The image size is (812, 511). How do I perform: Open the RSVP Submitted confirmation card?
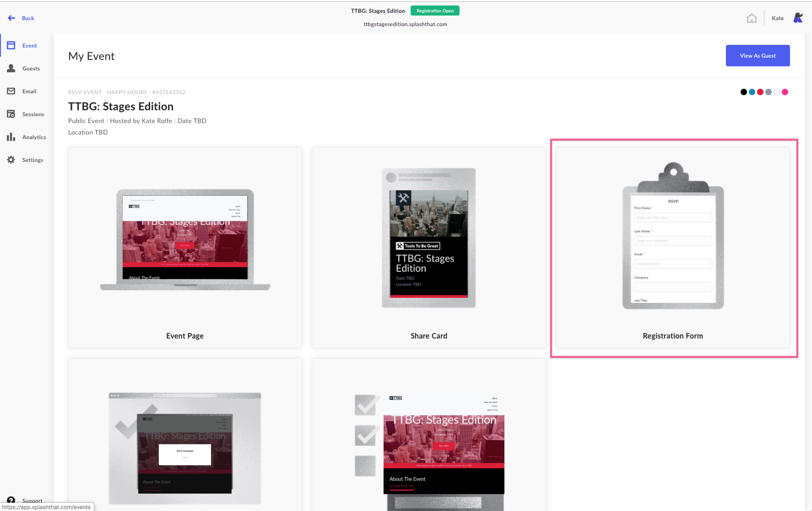185,435
